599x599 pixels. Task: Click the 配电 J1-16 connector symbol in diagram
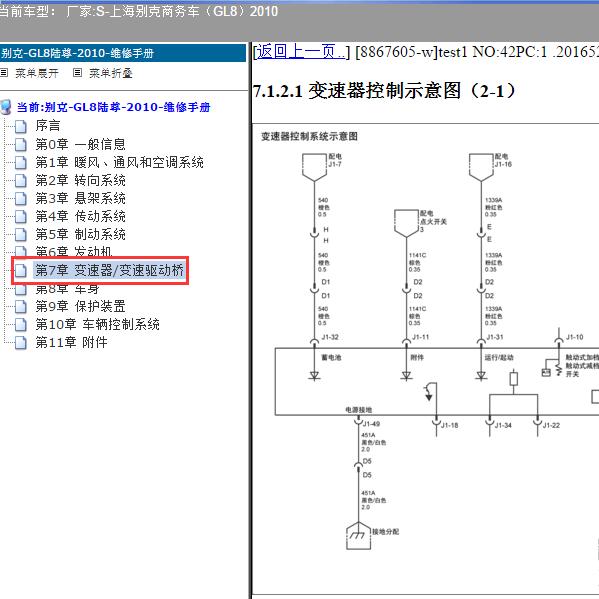(481, 167)
